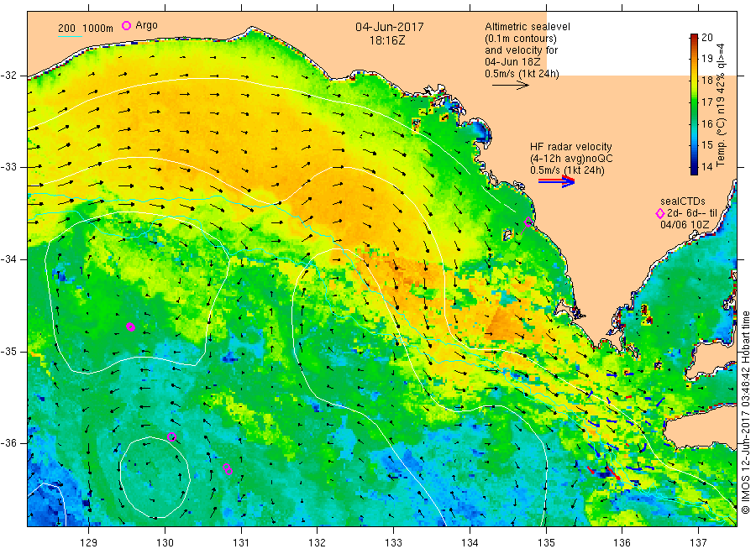Screen dimensions: 756x554
Task: Click the '135' longitude axis label
Action: (546, 542)
